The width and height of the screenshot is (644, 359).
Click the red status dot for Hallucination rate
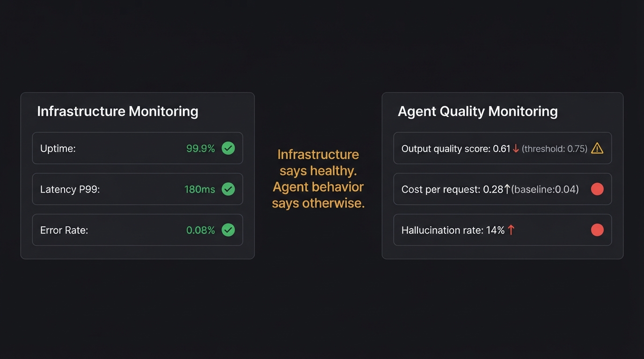pyautogui.click(x=597, y=230)
